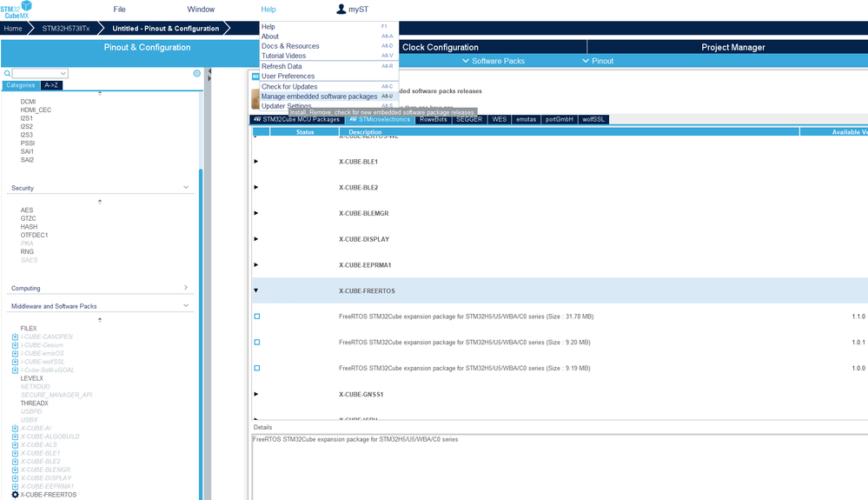The image size is (868, 500).
Task: Click the download icon beside X-CUBE-BLEMGR in tree
Action: 15,470
